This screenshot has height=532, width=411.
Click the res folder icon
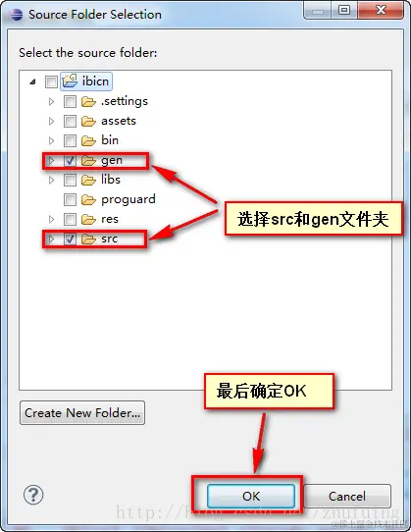click(88, 219)
